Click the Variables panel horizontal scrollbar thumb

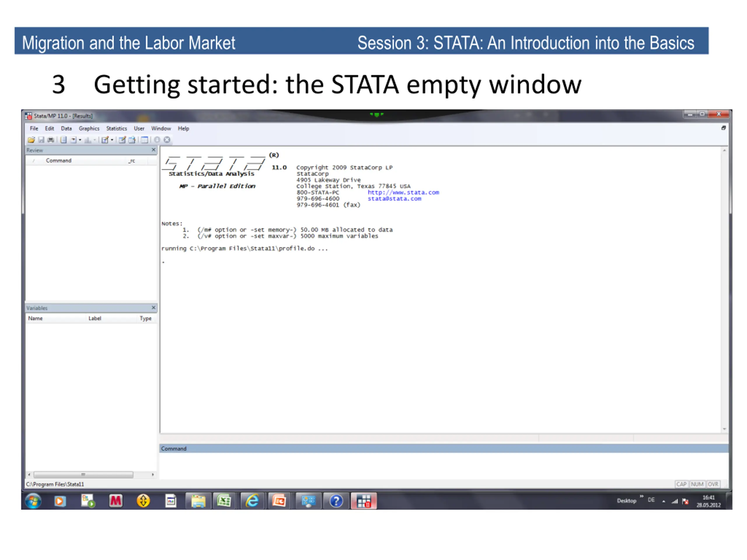point(83,475)
